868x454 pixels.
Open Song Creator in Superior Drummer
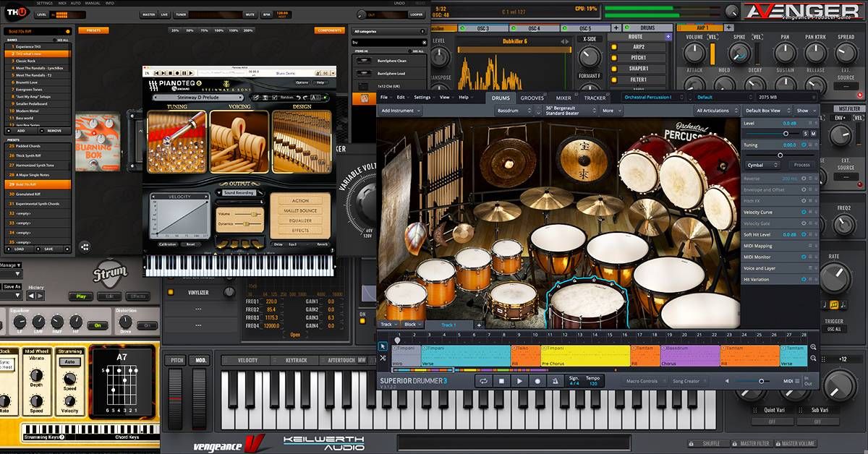click(686, 382)
